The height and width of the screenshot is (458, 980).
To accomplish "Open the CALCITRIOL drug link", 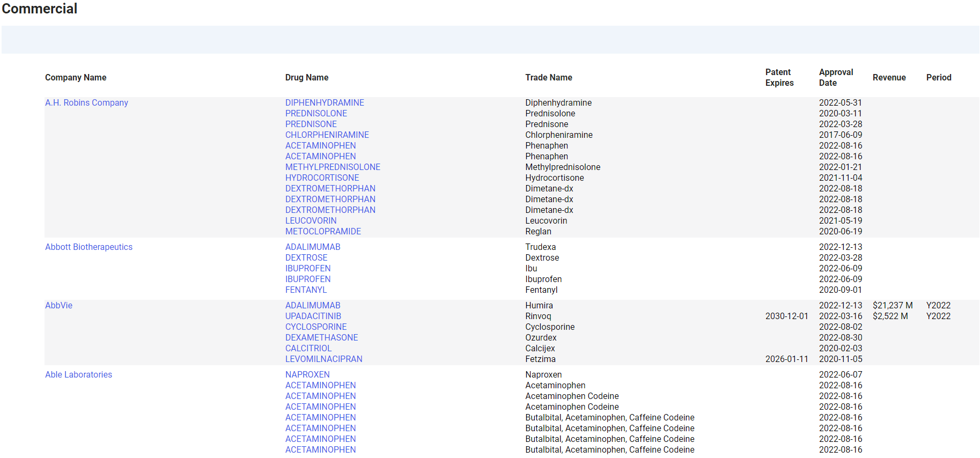I will 308,348.
